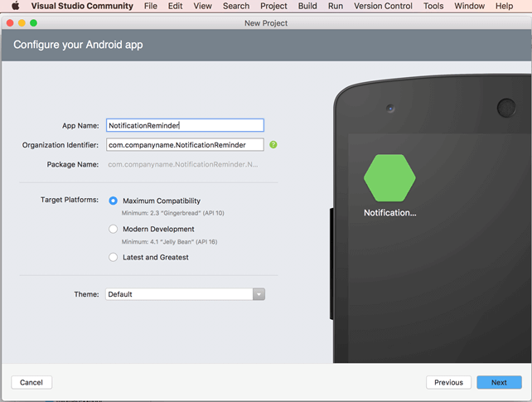Click Next to continue
This screenshot has width=532, height=402.
(x=499, y=382)
